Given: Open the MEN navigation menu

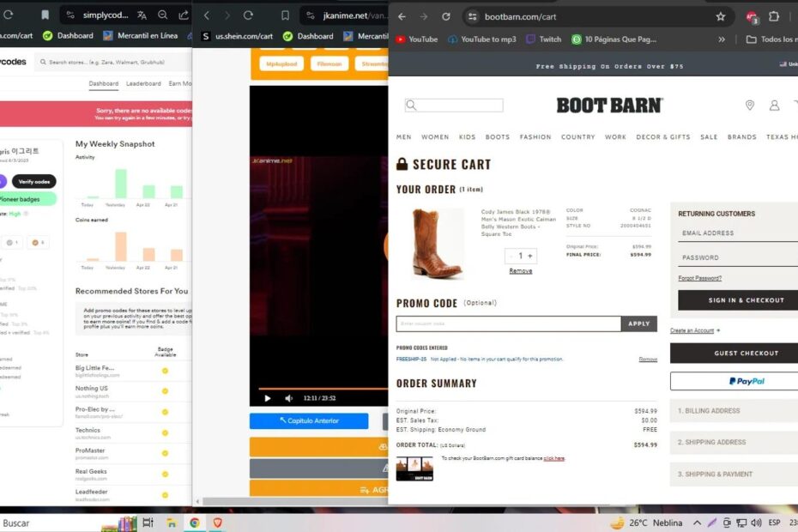Looking at the screenshot, I should coord(403,137).
